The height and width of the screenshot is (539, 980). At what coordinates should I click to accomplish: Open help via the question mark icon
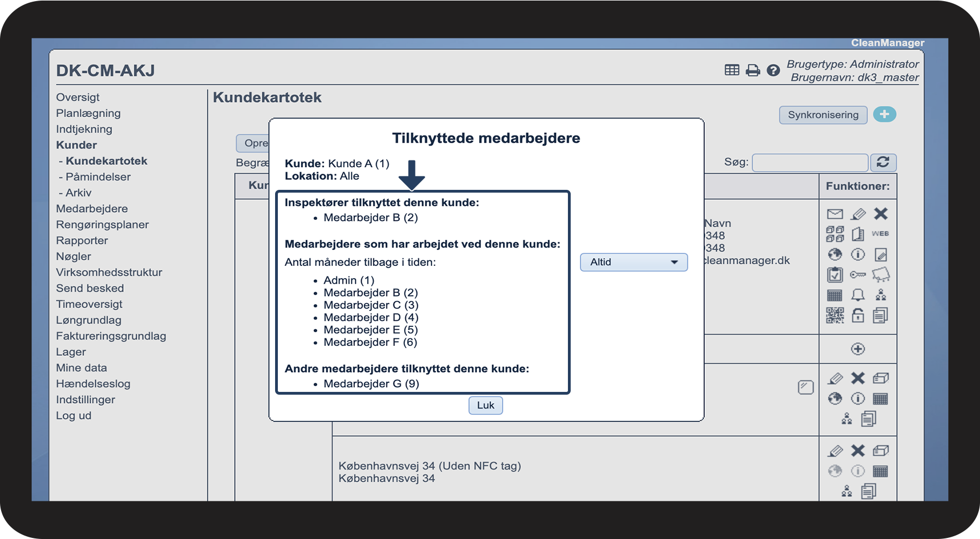tap(773, 70)
